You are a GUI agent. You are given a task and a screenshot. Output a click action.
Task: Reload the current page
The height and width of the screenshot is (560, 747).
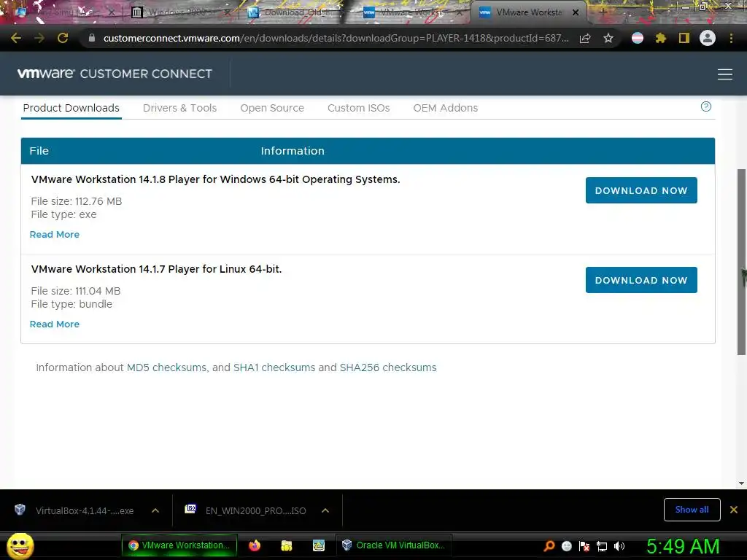[x=63, y=38]
